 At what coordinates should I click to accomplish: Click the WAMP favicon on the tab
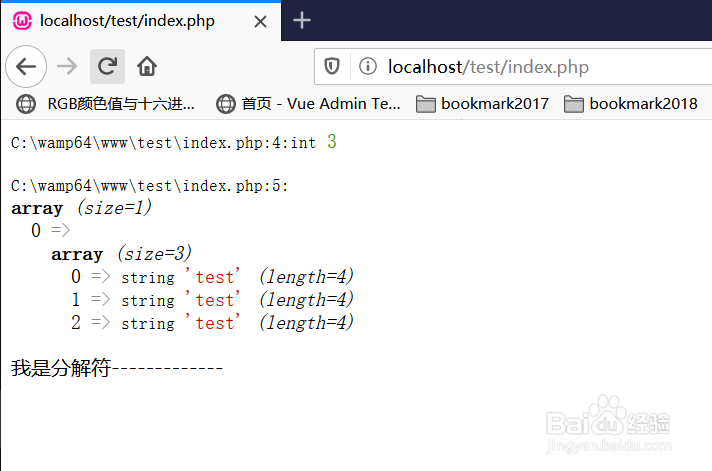pyautogui.click(x=22, y=20)
